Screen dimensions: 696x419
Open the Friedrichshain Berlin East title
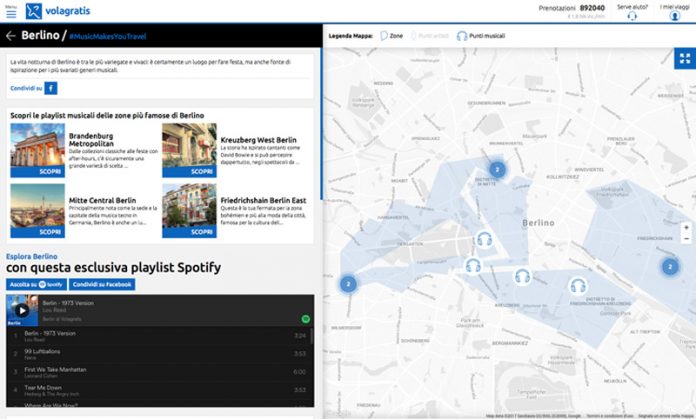[x=264, y=200]
